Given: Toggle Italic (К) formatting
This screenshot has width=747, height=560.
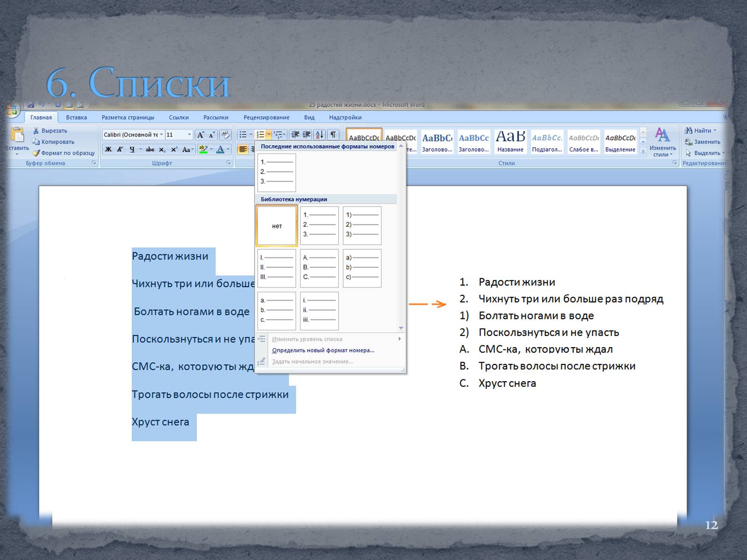Looking at the screenshot, I should pyautogui.click(x=120, y=149).
